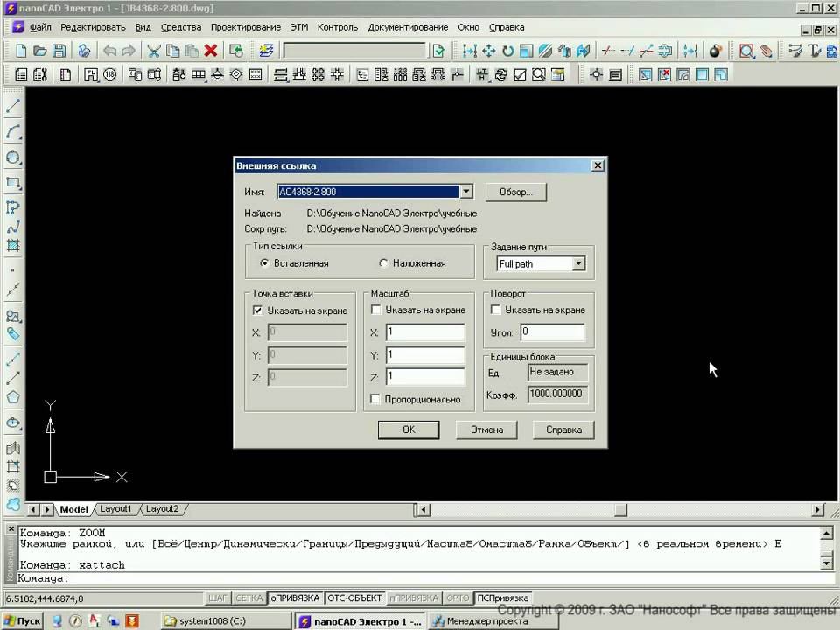
Task: Click the Cut scissors icon
Action: [x=154, y=51]
